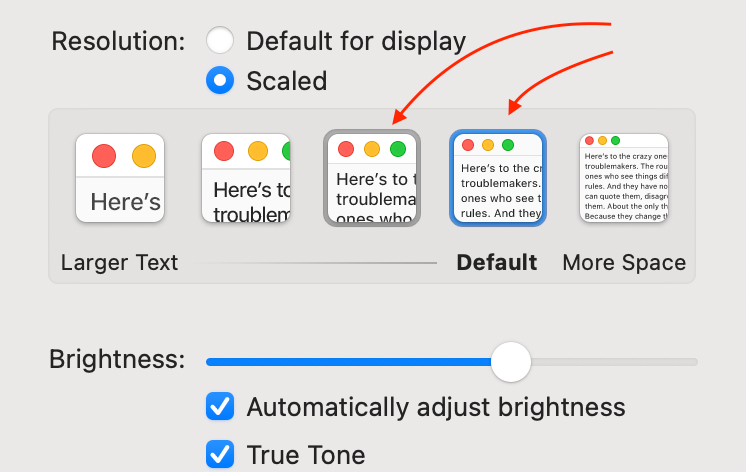The image size is (746, 472).
Task: Disable the Automatically adjust brightness checkbox
Action: pos(220,407)
